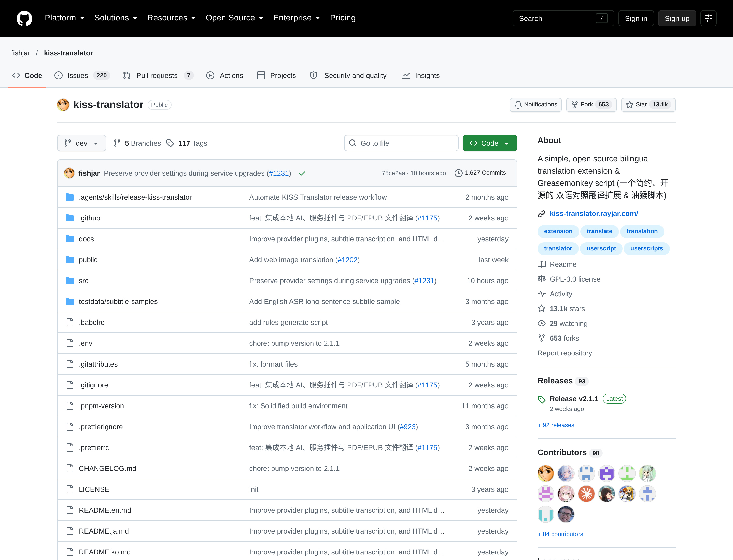Open the Insights tab

point(421,76)
